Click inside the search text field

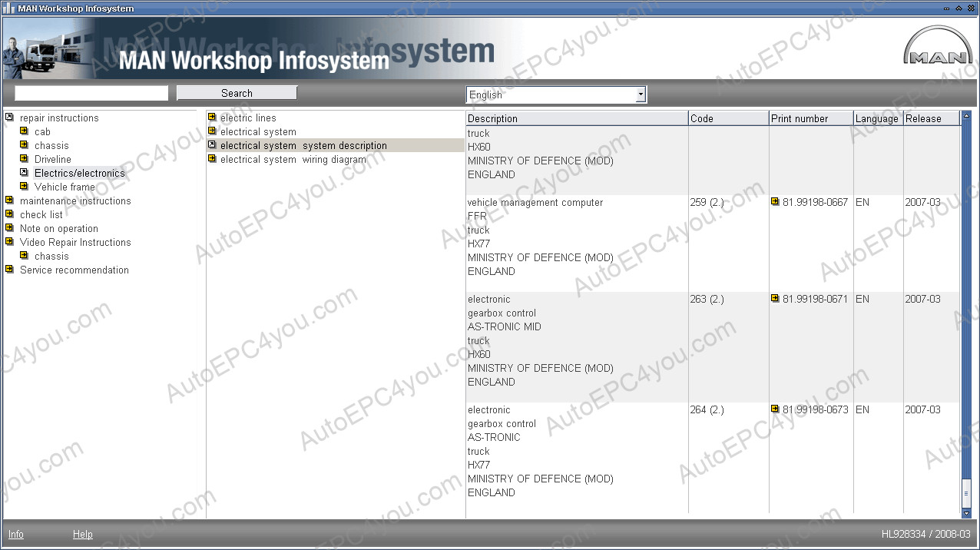point(91,93)
